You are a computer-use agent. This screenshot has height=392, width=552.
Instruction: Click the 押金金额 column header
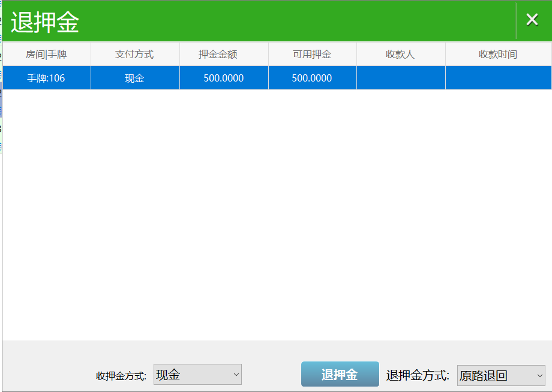224,54
